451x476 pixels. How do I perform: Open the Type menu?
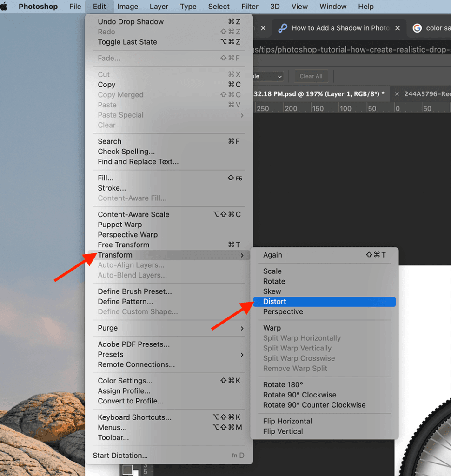point(188,7)
